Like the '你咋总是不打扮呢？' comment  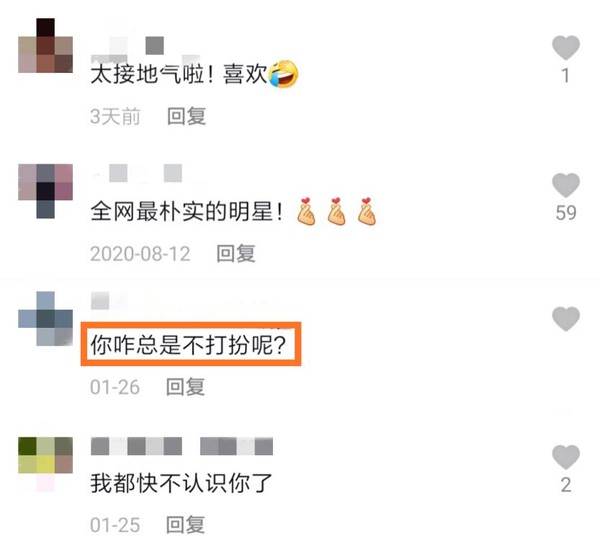click(566, 319)
